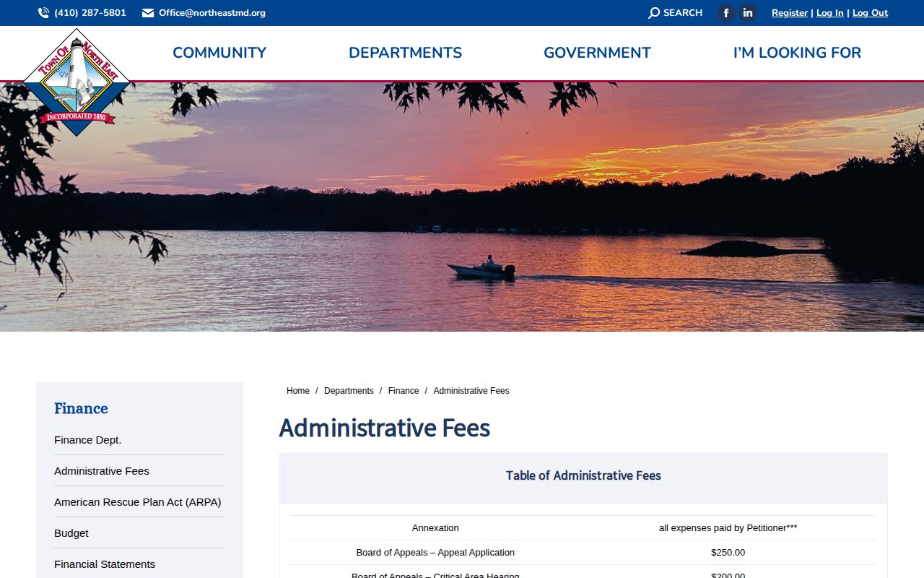Open Finance Dept. in the sidebar
This screenshot has height=578, width=924.
tap(87, 440)
